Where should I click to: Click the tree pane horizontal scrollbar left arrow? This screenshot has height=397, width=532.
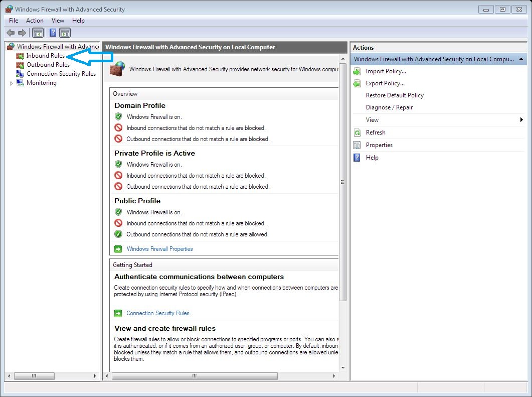click(9, 376)
